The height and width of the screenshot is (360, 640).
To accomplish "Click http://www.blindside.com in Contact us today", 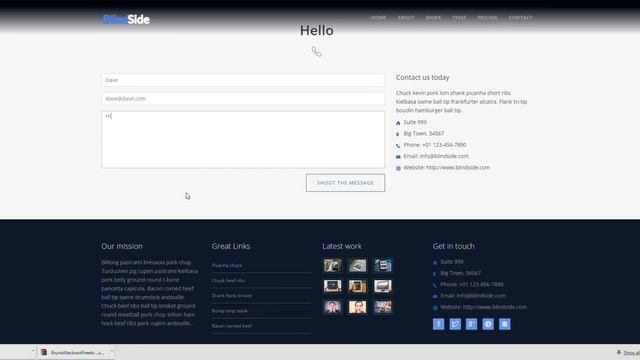I will click(458, 167).
